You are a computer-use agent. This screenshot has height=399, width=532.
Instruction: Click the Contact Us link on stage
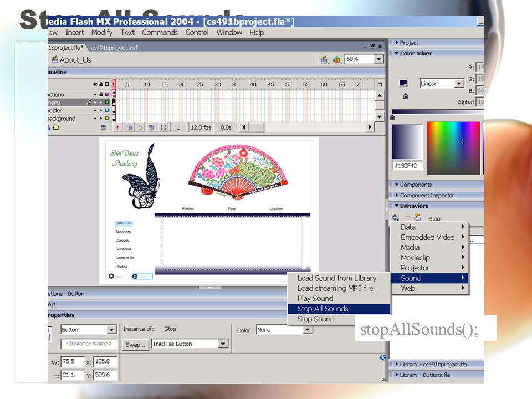[x=125, y=258]
